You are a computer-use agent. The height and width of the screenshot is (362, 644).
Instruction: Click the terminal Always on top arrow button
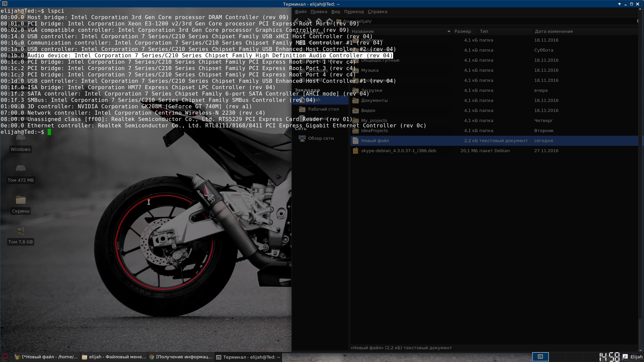click(619, 4)
